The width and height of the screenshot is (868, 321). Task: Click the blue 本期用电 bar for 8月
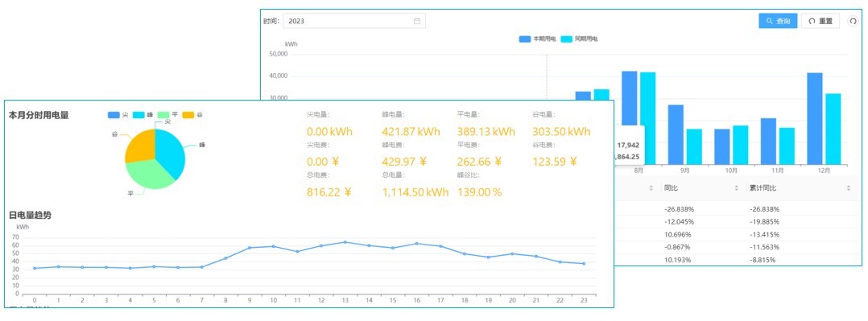coord(629,118)
